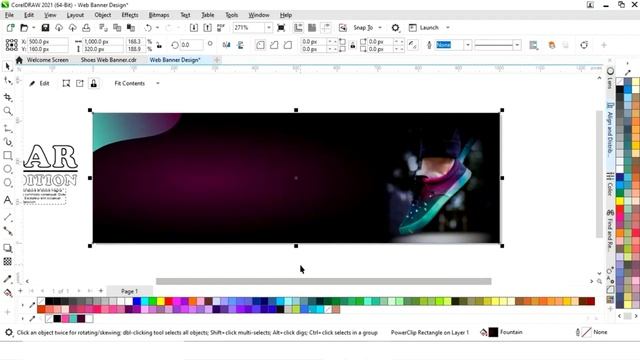Click Mirror horizontally icon
The image size is (640, 360).
(x=227, y=45)
